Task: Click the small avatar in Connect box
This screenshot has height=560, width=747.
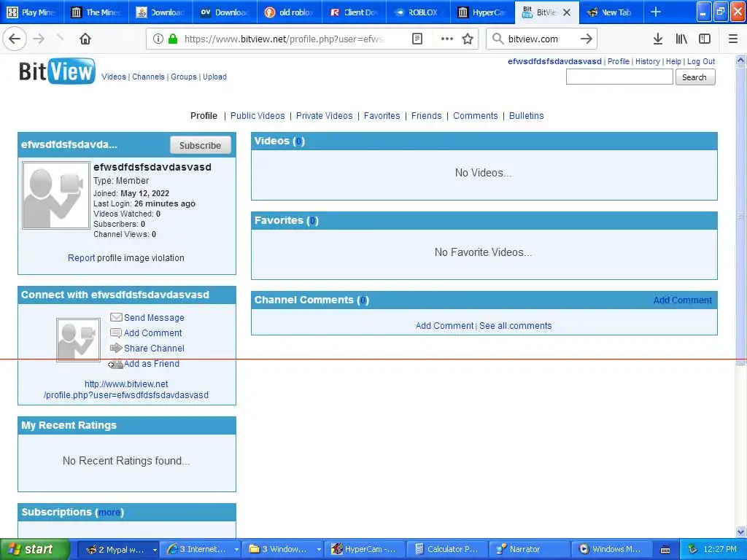Action: (78, 340)
